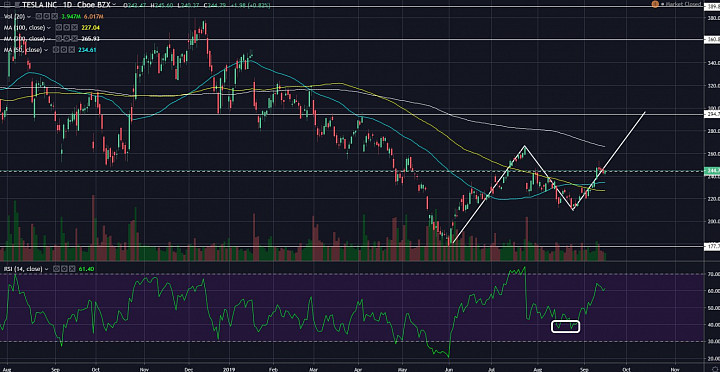The width and height of the screenshot is (720, 372).
Task: Click the Vol (20) legend label
Action: [15, 17]
